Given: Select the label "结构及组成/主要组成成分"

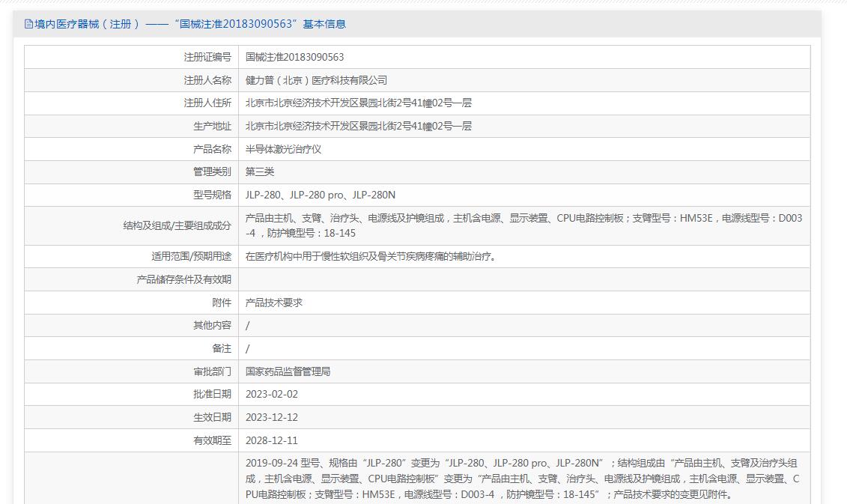Looking at the screenshot, I should point(177,226).
